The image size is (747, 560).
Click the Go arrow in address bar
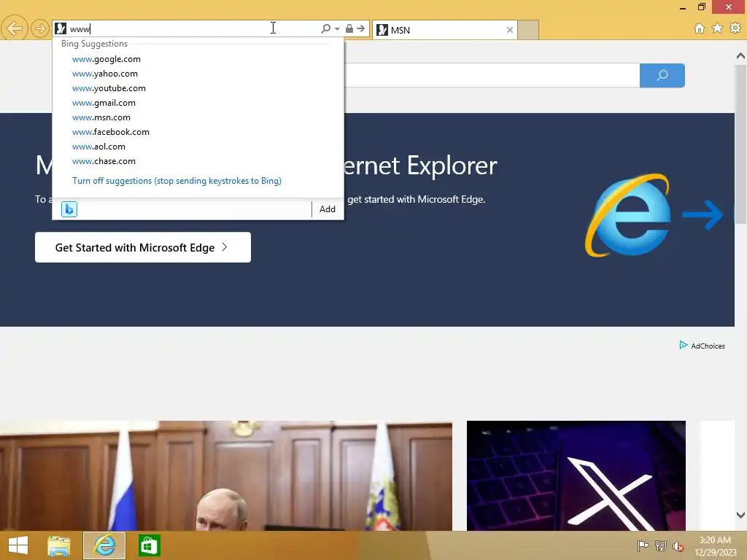361,28
